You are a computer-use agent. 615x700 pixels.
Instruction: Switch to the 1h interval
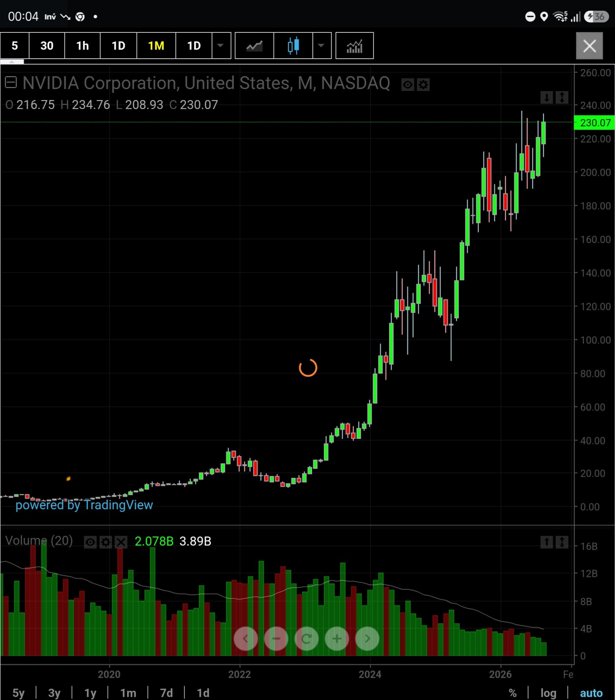[x=82, y=46]
